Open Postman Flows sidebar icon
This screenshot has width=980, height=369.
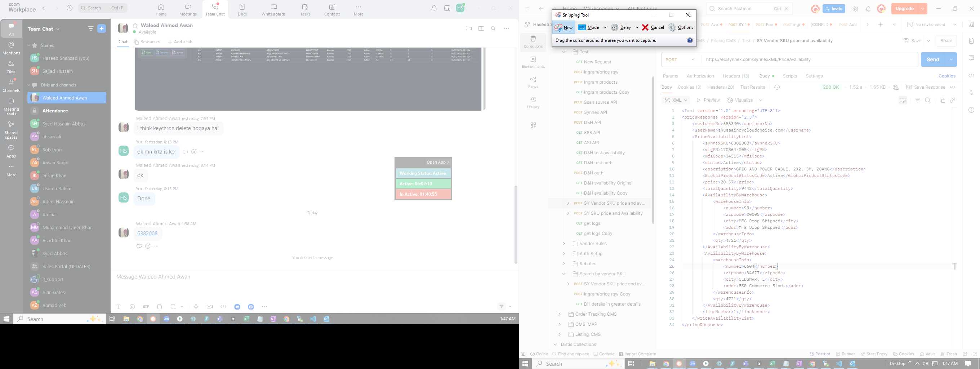[x=533, y=82]
